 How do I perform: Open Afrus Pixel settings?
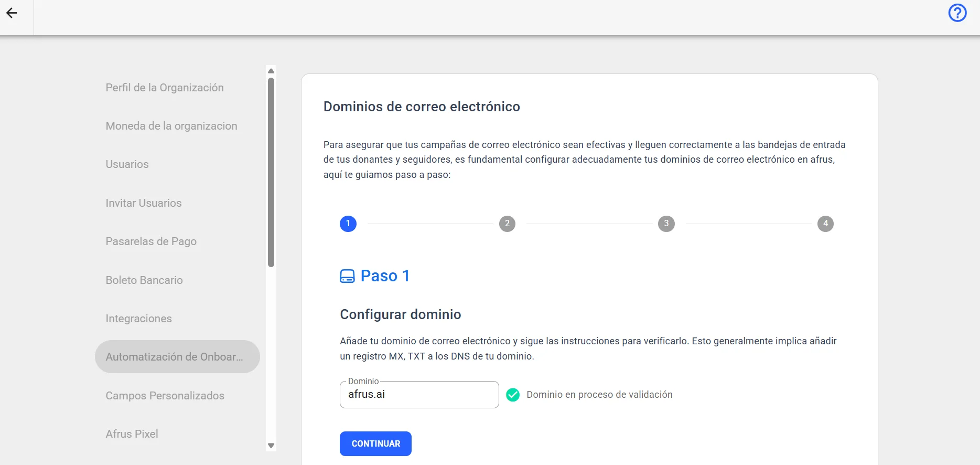(x=132, y=434)
